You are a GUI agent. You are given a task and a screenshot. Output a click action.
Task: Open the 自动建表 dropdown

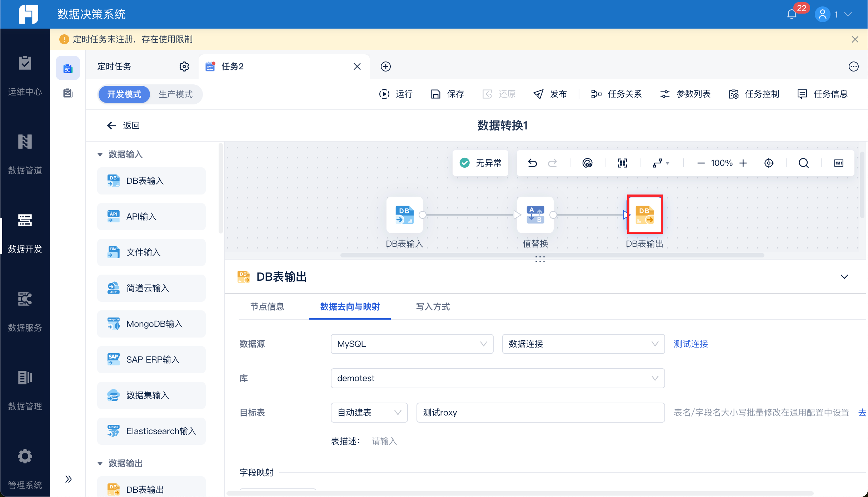pyautogui.click(x=369, y=412)
